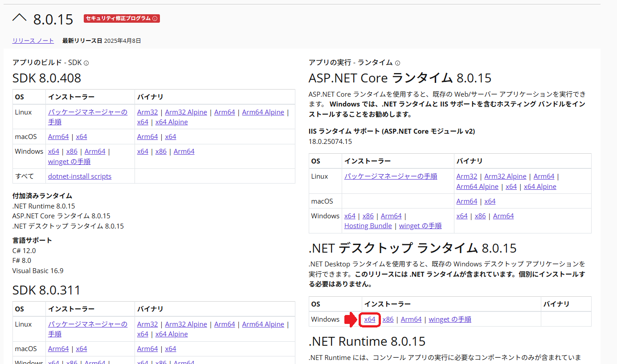Download ASP.NET Core runtime Linux Arm32 binary
This screenshot has width=617, height=364.
(x=467, y=176)
